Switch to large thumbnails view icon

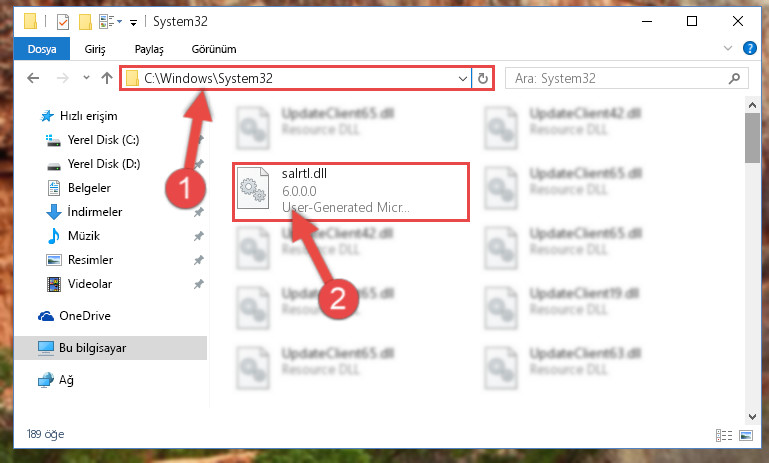coord(746,435)
